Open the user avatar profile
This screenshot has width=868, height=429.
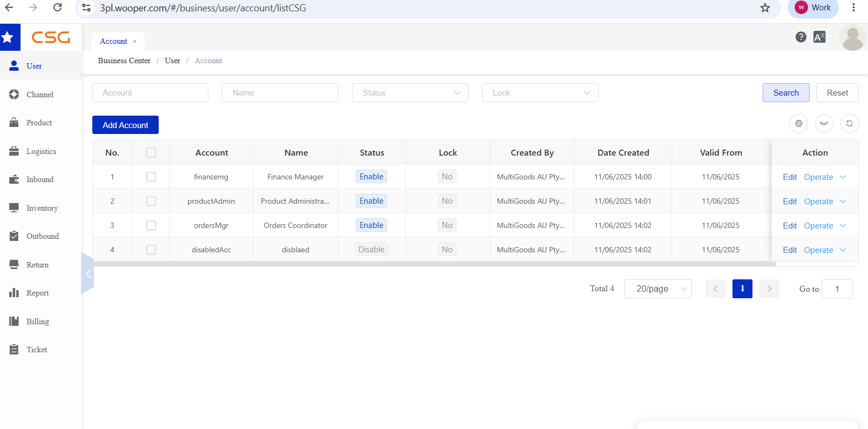pos(853,38)
